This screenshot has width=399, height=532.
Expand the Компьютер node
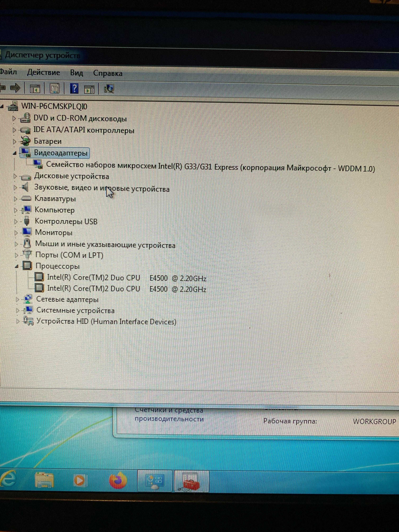[x=16, y=210]
